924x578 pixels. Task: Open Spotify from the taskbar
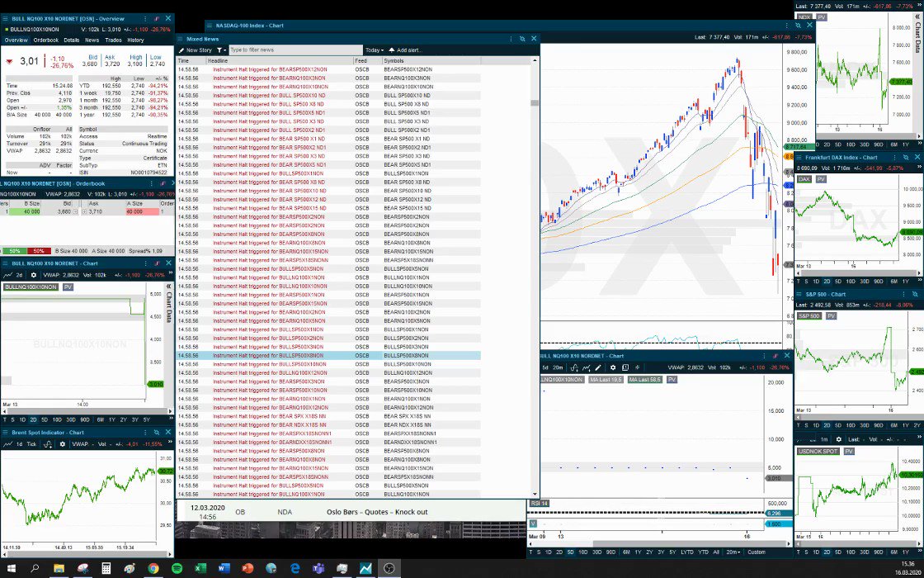pyautogui.click(x=177, y=569)
